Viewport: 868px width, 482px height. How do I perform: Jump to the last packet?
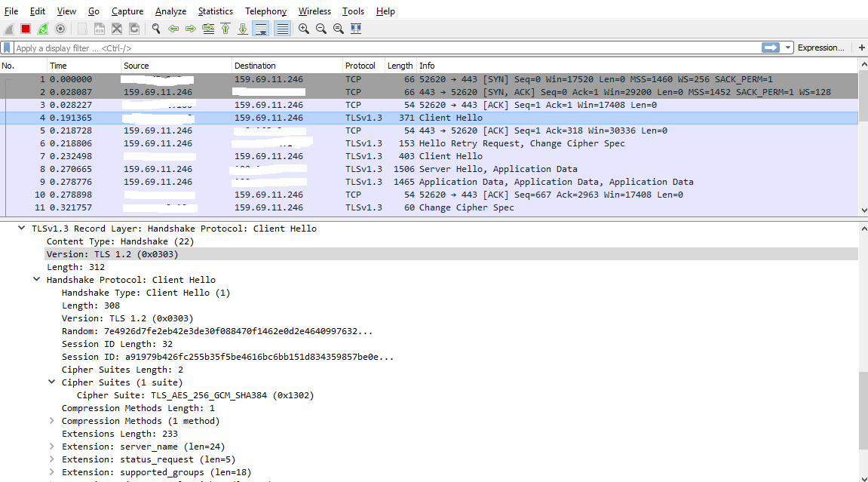[x=243, y=29]
